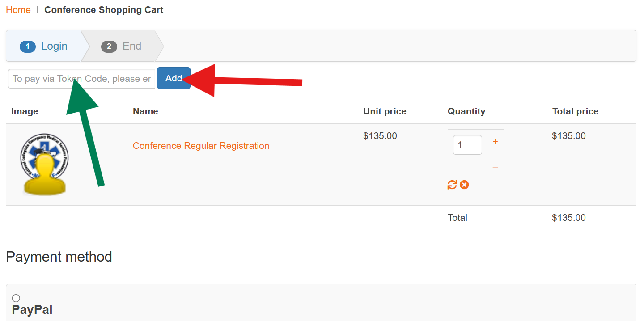Select the quantity input box
The width and height of the screenshot is (644, 321).
tap(467, 144)
